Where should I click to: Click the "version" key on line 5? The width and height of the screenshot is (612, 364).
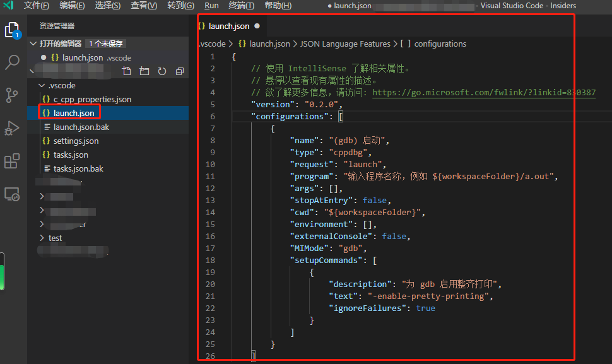(x=273, y=105)
